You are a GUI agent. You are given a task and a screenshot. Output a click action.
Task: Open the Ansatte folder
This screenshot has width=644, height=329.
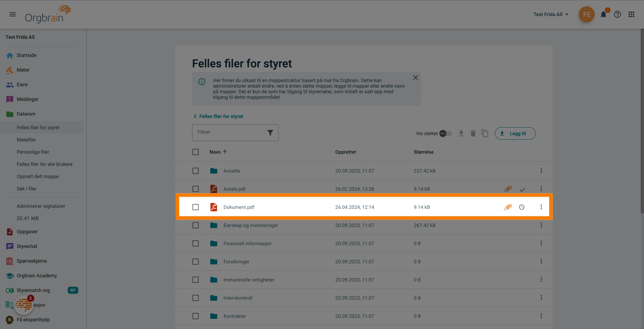point(232,171)
